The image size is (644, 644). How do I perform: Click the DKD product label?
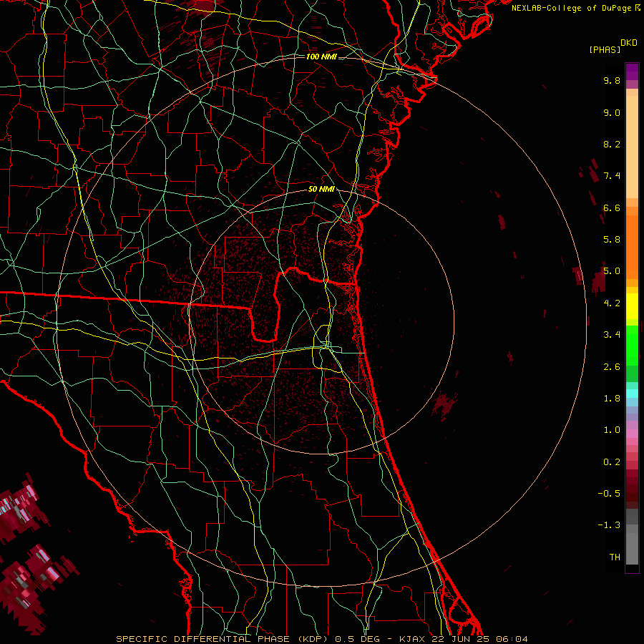click(x=629, y=43)
